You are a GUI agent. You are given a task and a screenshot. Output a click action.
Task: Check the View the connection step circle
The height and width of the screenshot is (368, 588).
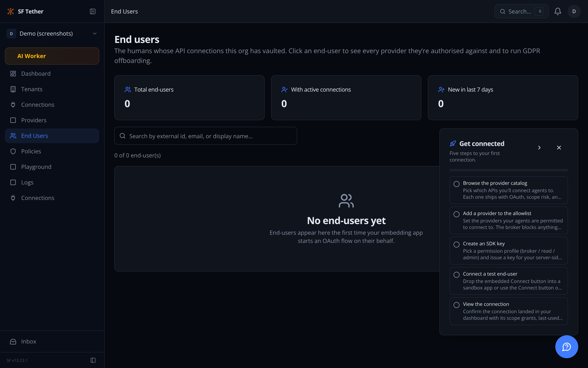click(457, 305)
